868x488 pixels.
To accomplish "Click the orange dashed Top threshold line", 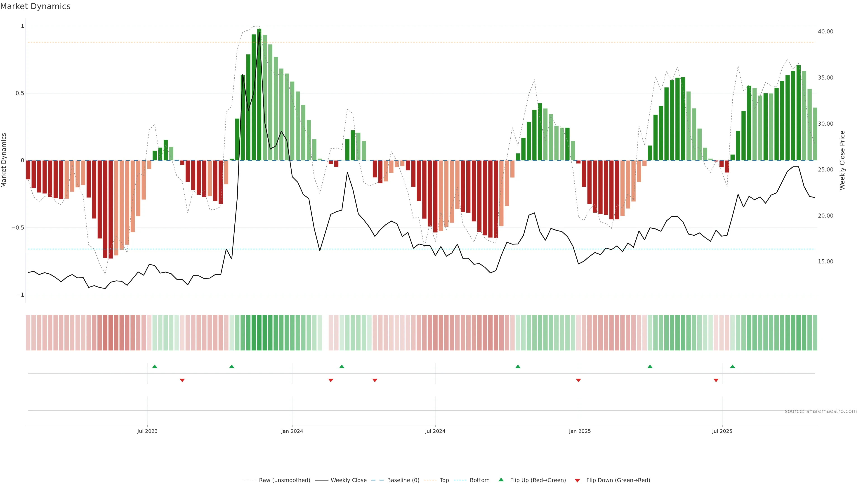I will 438,42.
